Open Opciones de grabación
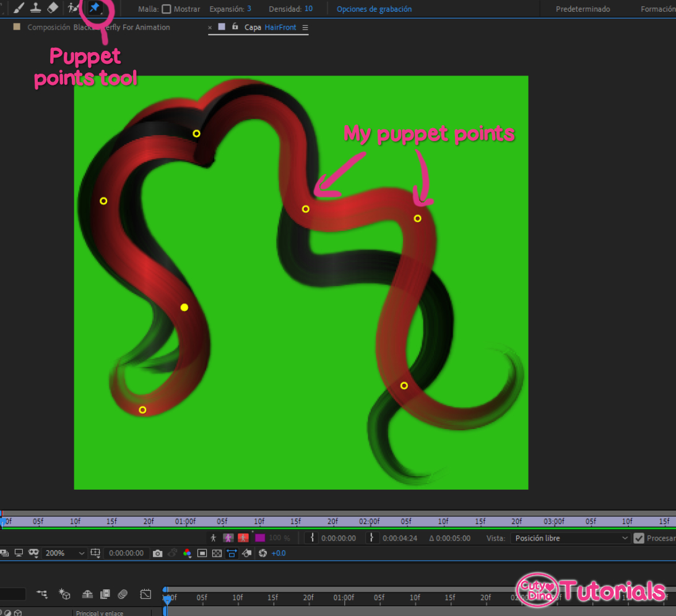Screen dimensions: 676x616 (374, 9)
